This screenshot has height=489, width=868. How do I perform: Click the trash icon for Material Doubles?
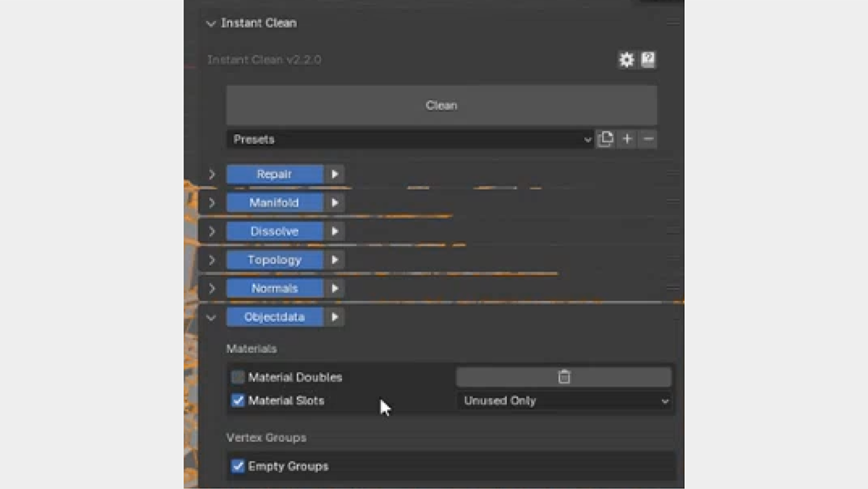[564, 377]
